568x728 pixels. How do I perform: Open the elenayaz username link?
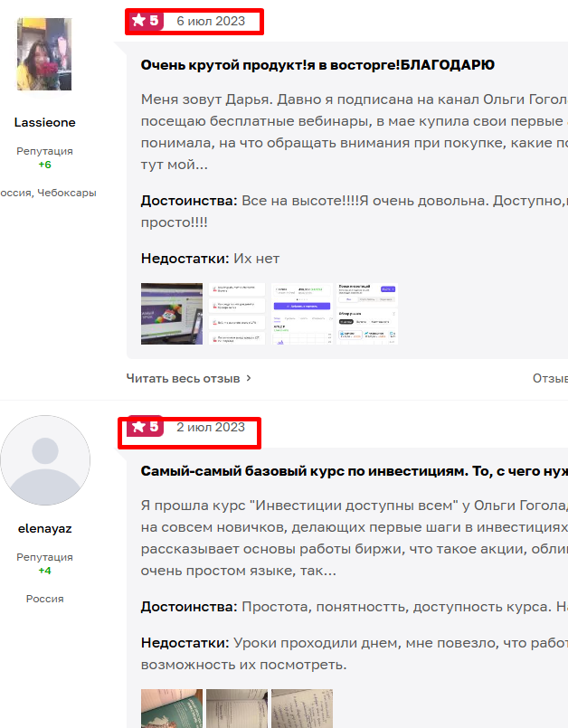(x=44, y=528)
